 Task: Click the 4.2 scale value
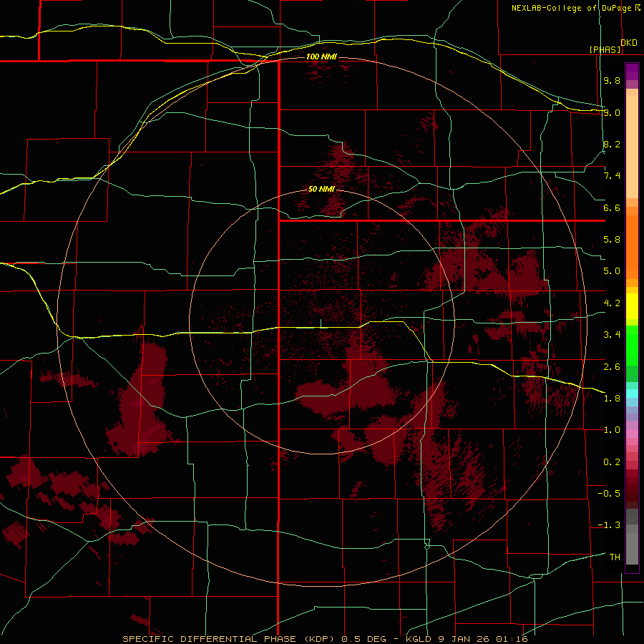612,303
